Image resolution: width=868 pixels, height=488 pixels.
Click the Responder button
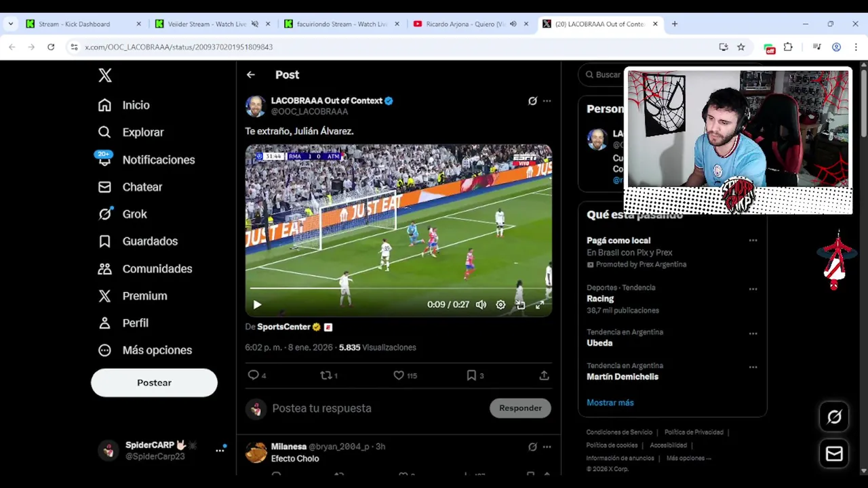pyautogui.click(x=520, y=408)
